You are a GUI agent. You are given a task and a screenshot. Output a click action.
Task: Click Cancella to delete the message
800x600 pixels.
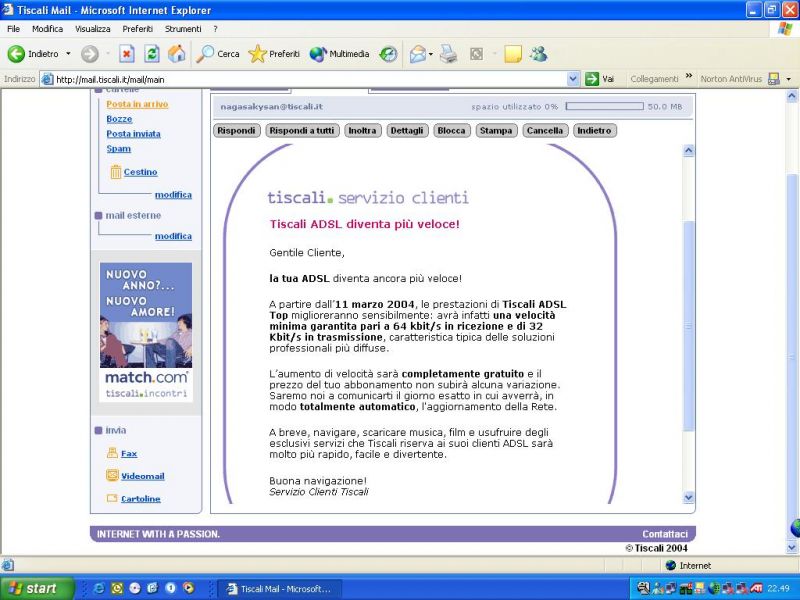click(545, 131)
